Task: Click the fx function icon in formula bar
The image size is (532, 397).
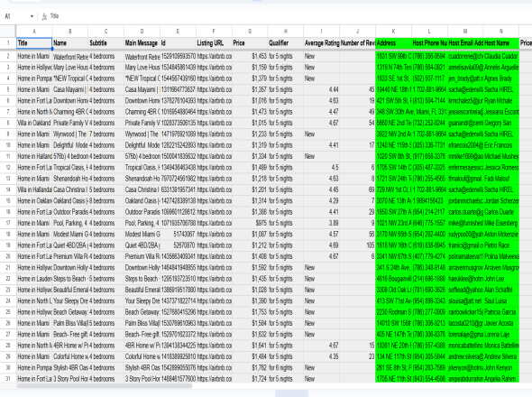Action: tap(44, 16)
